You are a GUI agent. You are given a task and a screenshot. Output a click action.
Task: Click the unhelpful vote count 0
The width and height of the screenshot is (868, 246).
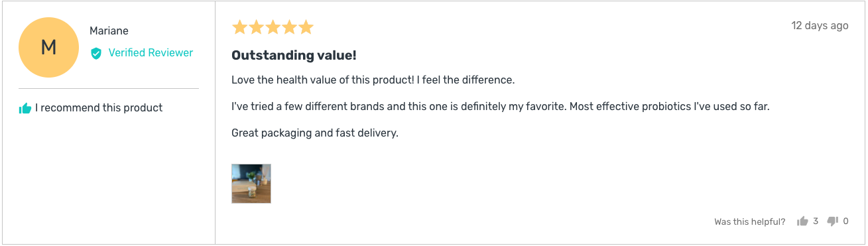(x=845, y=221)
